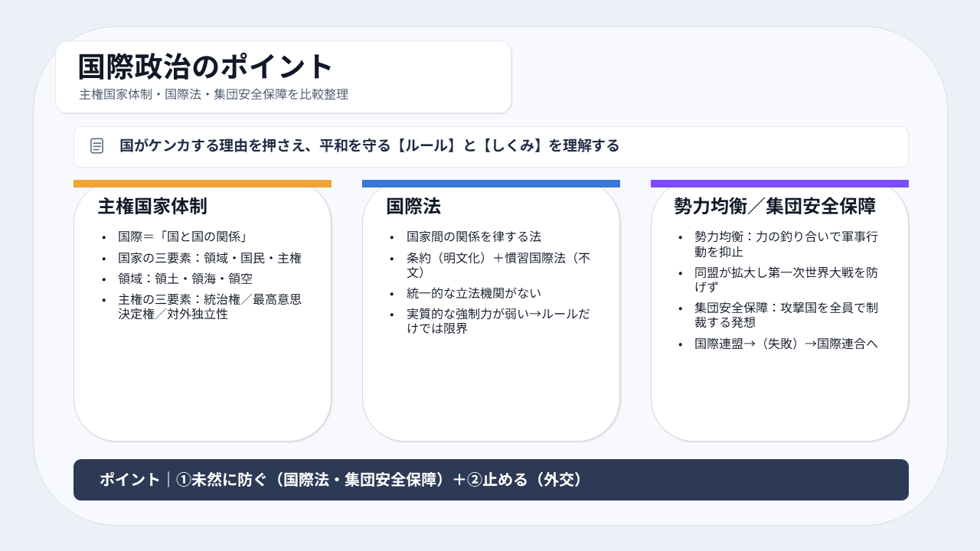Click the bullet starting with 同盟が拡大し
This screenshot has width=980, height=551.
click(786, 279)
